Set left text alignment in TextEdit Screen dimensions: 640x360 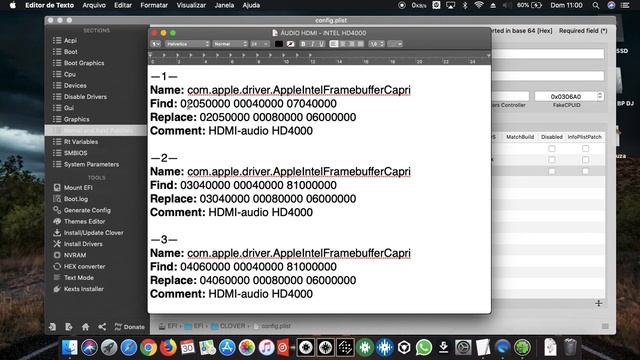click(x=333, y=44)
